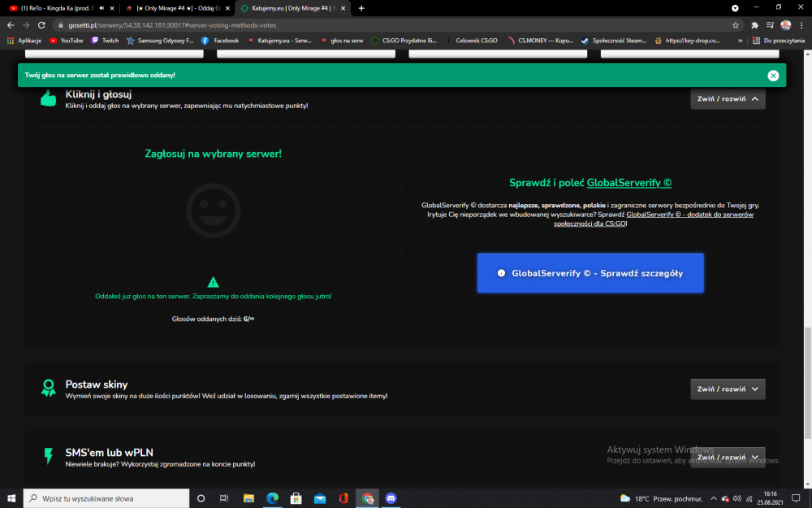This screenshot has width=812, height=508.
Task: Show more bookmarks chevron
Action: (x=740, y=41)
